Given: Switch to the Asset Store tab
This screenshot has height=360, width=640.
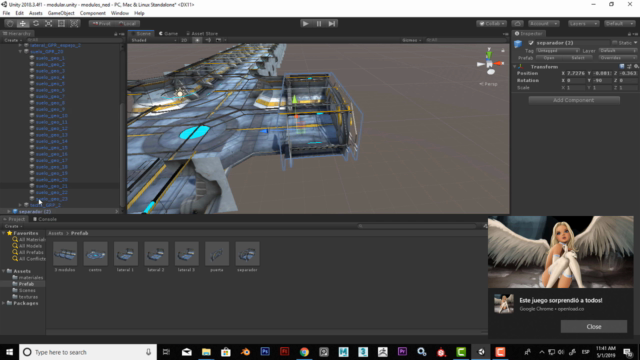Looking at the screenshot, I should point(202,33).
